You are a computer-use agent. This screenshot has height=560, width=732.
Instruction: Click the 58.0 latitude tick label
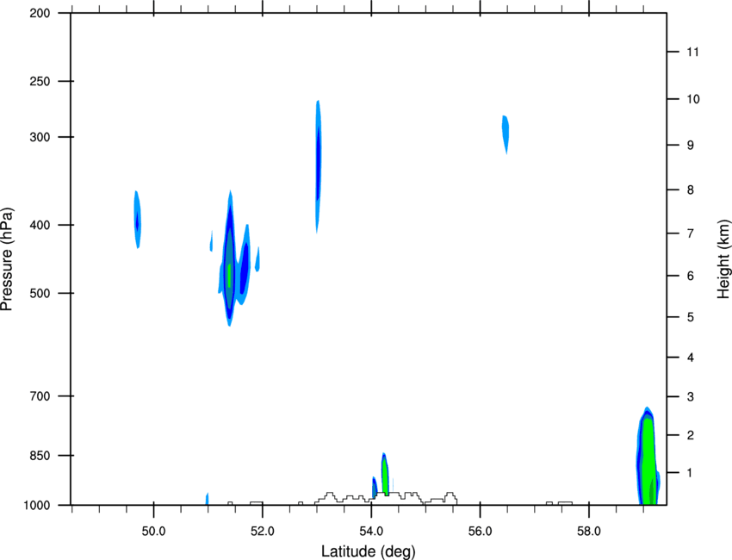(x=589, y=532)
